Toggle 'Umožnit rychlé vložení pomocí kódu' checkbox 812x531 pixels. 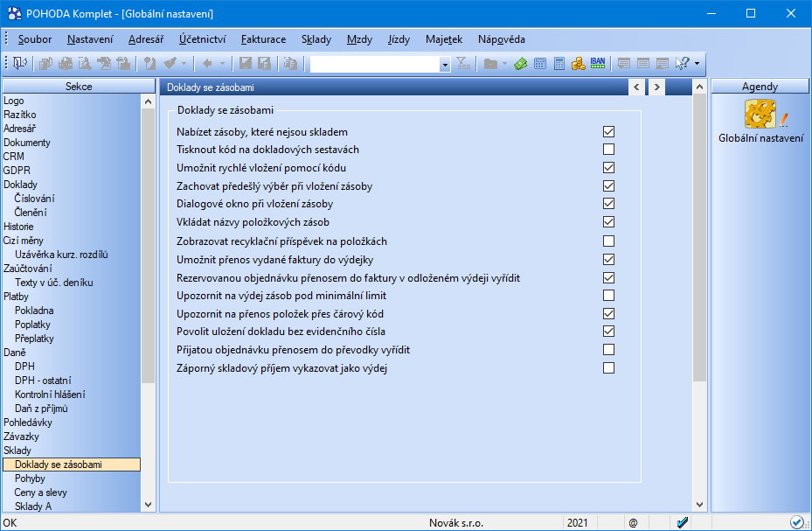(x=609, y=168)
